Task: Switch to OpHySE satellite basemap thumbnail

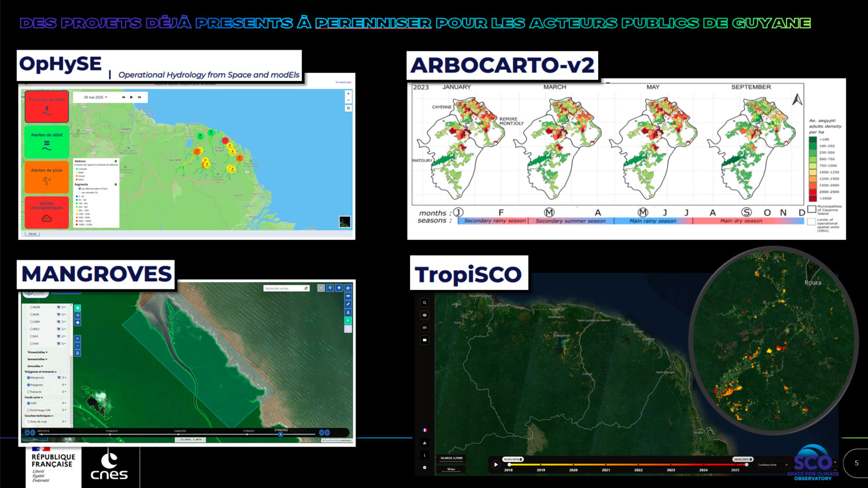Action: pos(345,221)
